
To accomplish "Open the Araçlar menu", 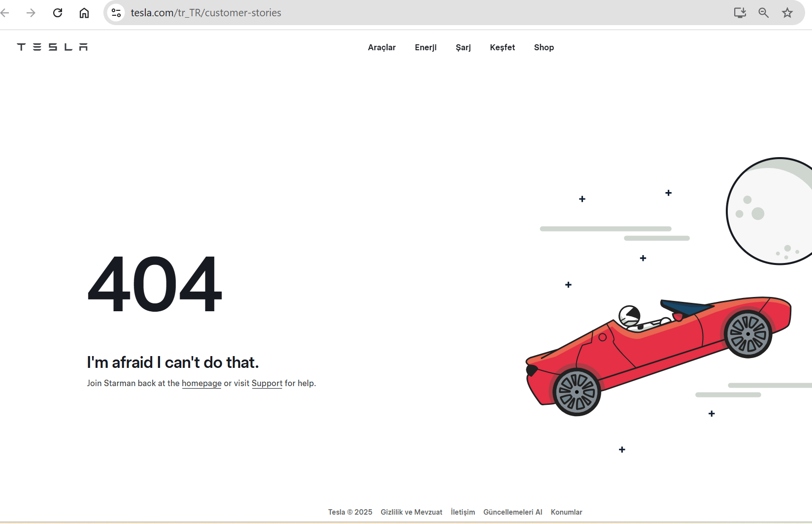I will coord(382,47).
